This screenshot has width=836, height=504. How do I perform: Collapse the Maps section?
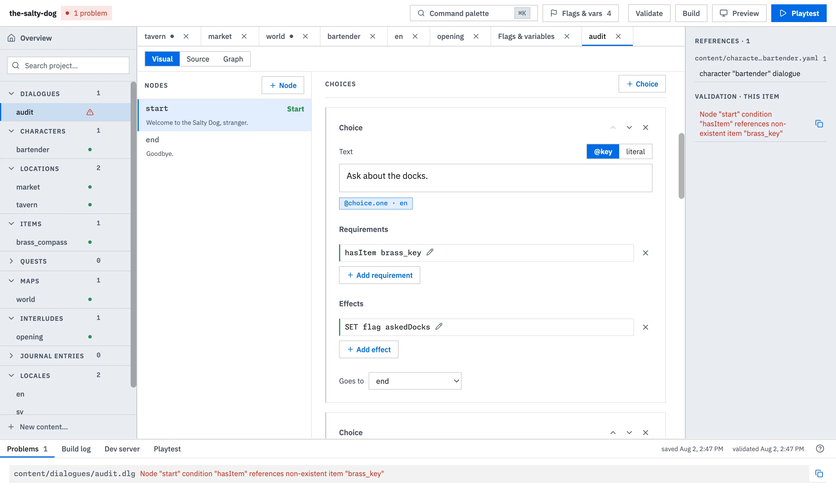coord(11,281)
